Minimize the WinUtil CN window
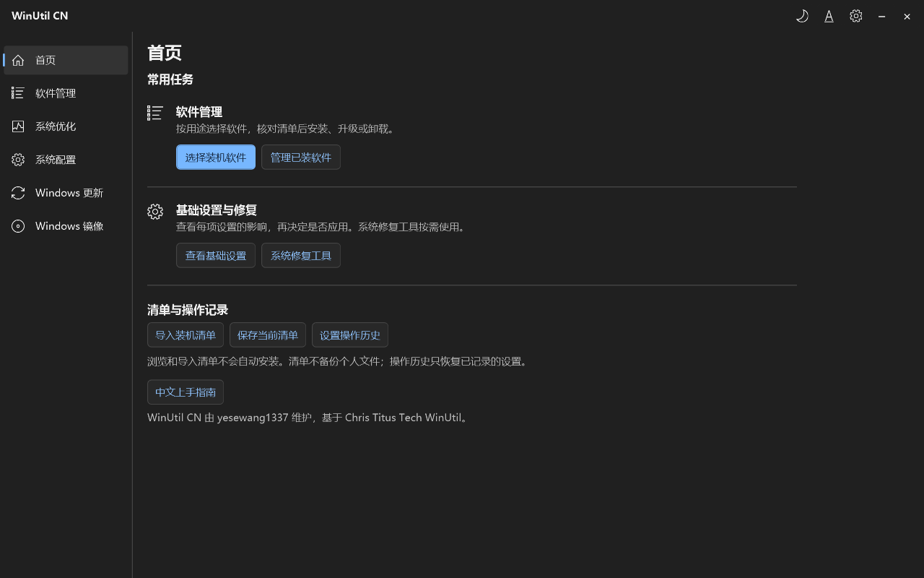 [x=881, y=16]
